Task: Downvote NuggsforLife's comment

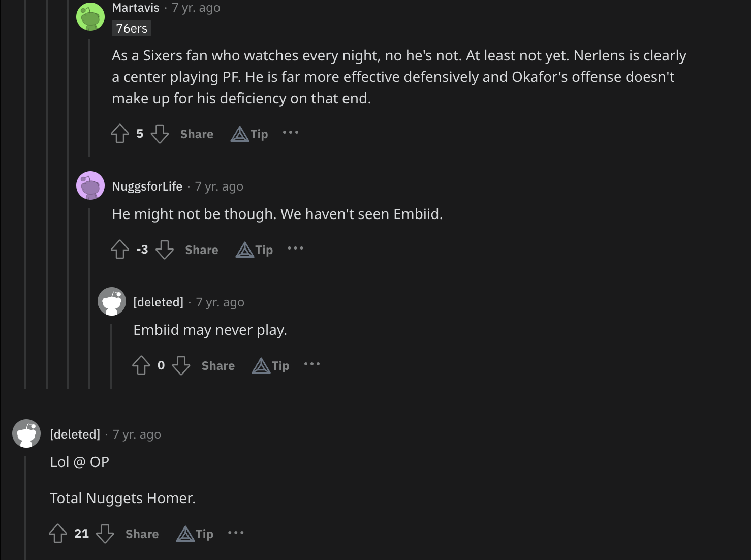Action: click(165, 250)
